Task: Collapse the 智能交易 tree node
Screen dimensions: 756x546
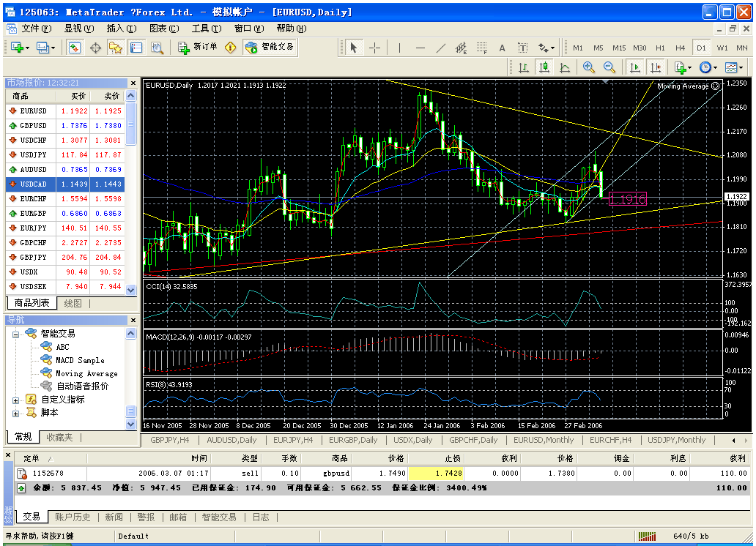Action: click(15, 334)
